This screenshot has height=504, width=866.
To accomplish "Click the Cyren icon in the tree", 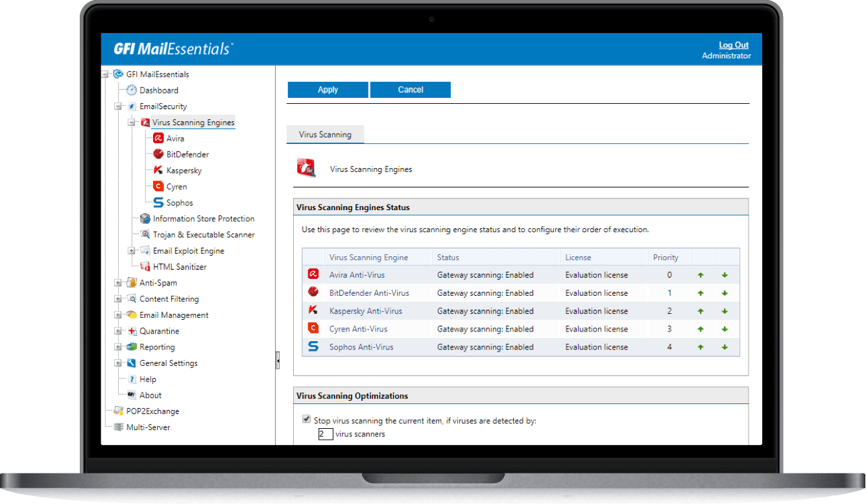I will click(158, 186).
